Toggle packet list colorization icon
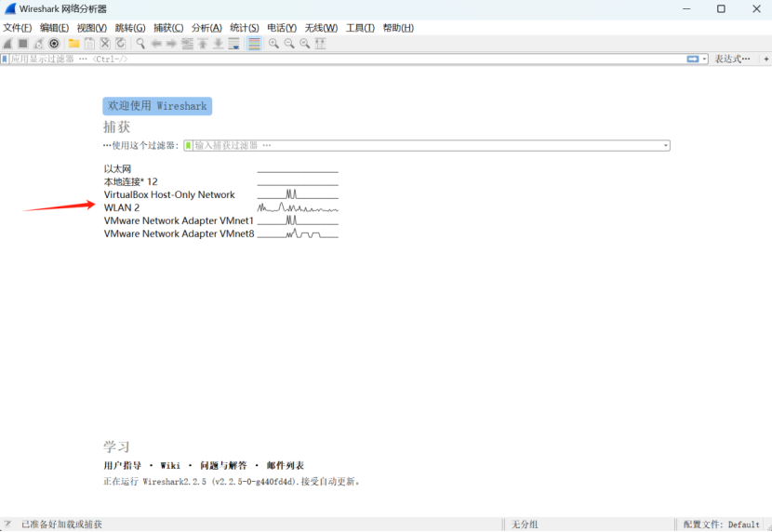772x532 pixels. 254,44
